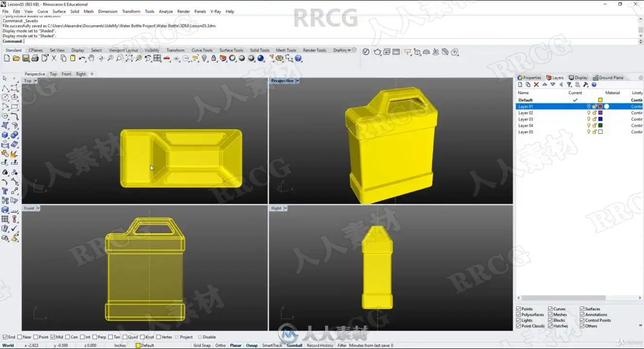
Task: Click the V-Ray logo icon in the toolbar
Action: 366,52
